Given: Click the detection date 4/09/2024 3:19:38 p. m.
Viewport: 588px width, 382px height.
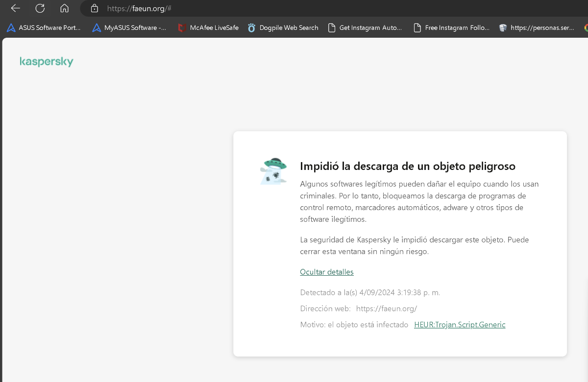Looking at the screenshot, I should click(400, 292).
